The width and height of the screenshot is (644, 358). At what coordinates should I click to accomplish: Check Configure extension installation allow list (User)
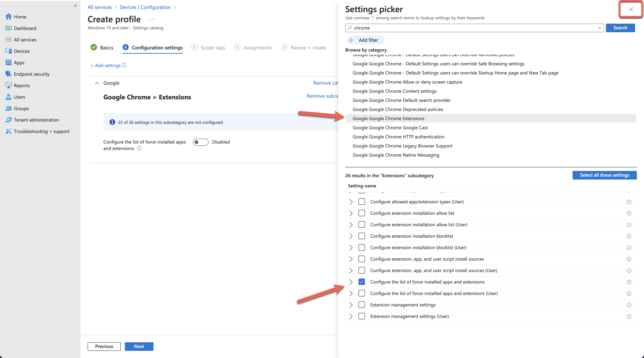[362, 224]
